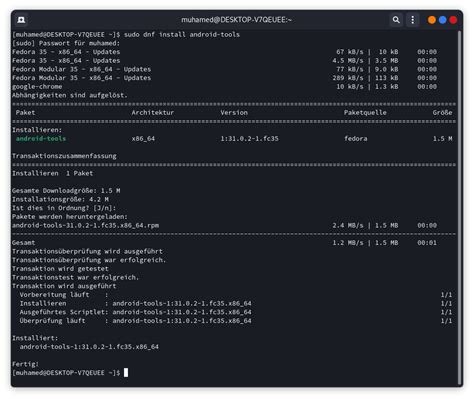Click 'Pakete werden heruntergeladen:' line

point(70,216)
